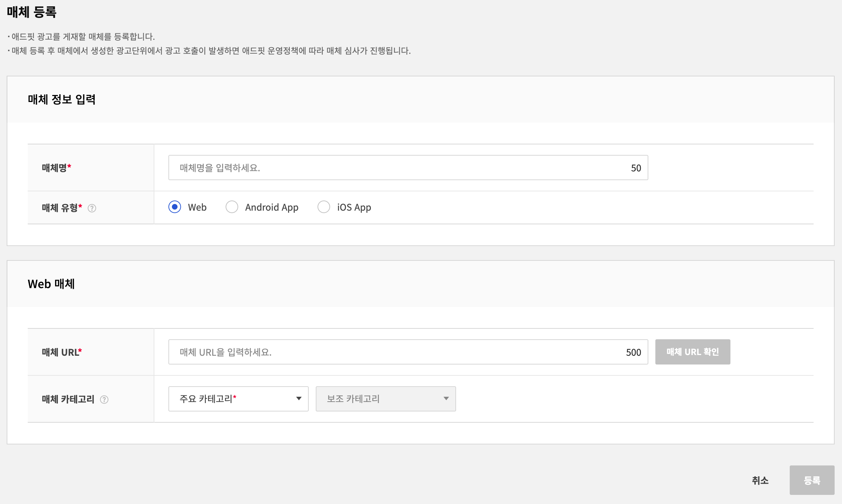Select the Web radio button
The height and width of the screenshot is (504, 842).
pos(175,207)
